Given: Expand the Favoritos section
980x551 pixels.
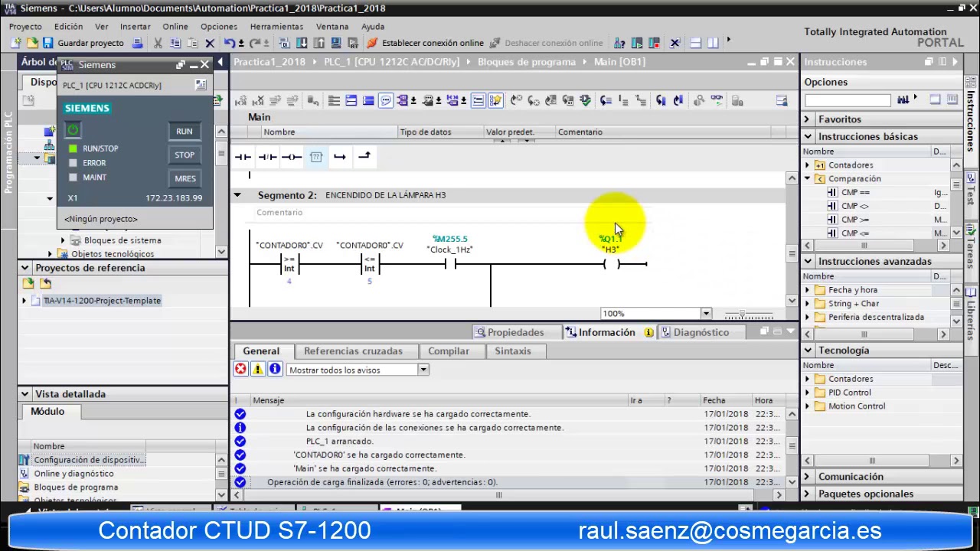Looking at the screenshot, I should pyautogui.click(x=807, y=119).
